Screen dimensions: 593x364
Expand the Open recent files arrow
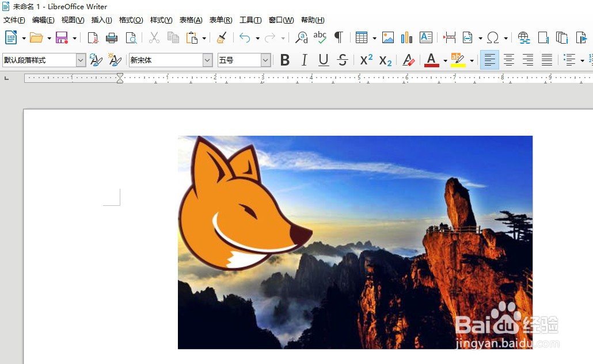pos(49,38)
